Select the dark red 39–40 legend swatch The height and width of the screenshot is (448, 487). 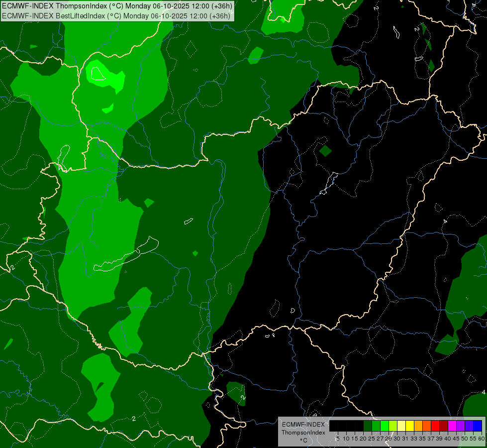(444, 426)
